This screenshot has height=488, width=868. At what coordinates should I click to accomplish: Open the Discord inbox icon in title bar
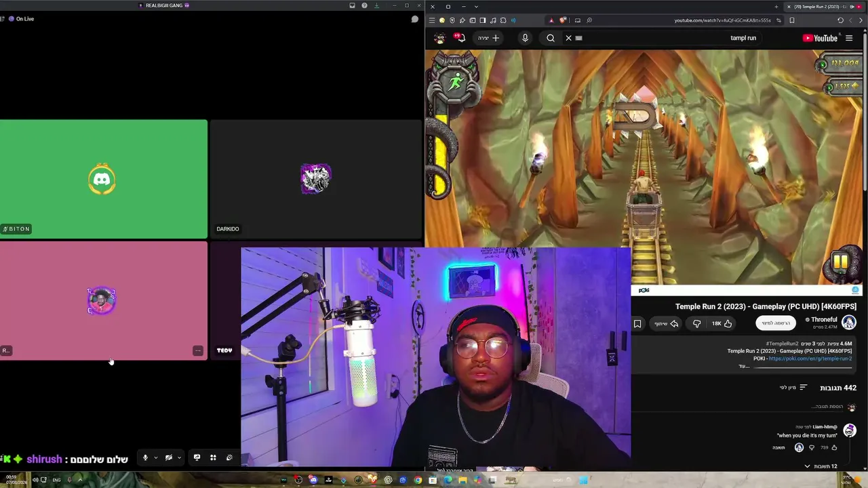pos(352,5)
